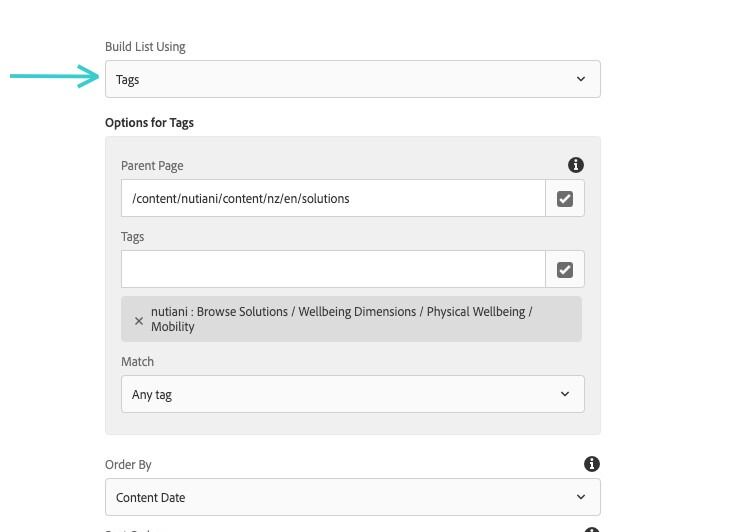755x532 pixels.
Task: Click the Build List Using label
Action: [145, 47]
